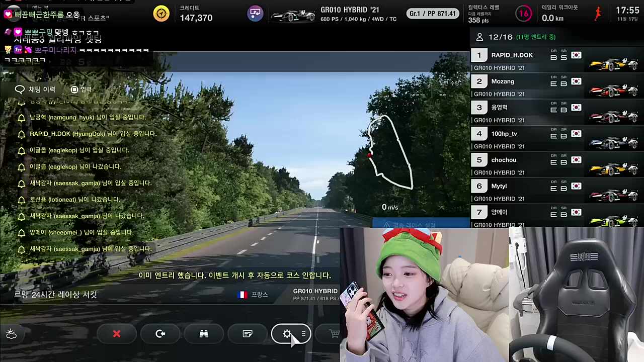Click the 입력 chat input button

click(81, 89)
